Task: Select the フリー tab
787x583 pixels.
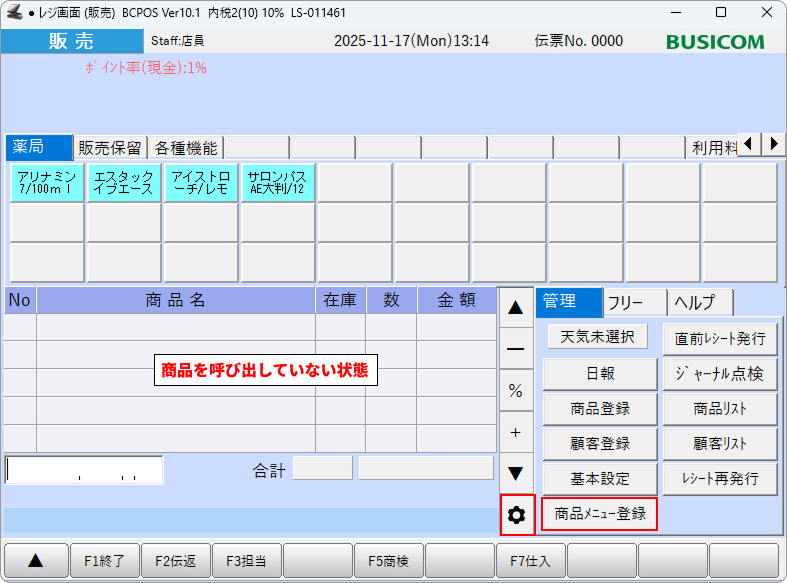Action: click(635, 302)
